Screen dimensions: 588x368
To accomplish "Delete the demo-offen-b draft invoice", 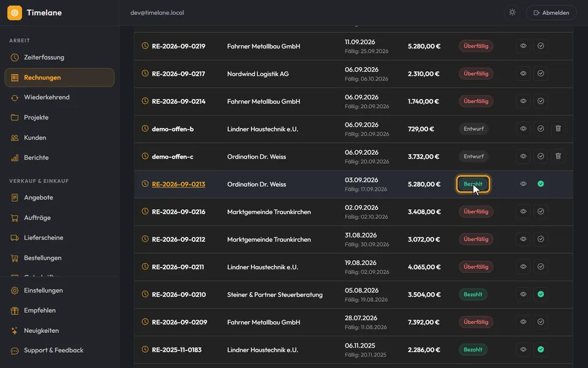I will pos(558,128).
